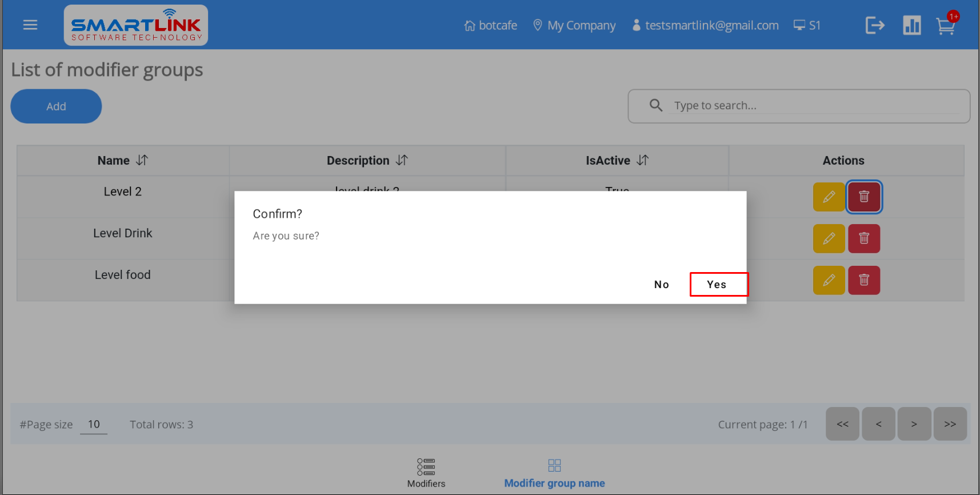Click the logout icon in header
Screen dimensions: 980x495
tap(874, 25)
